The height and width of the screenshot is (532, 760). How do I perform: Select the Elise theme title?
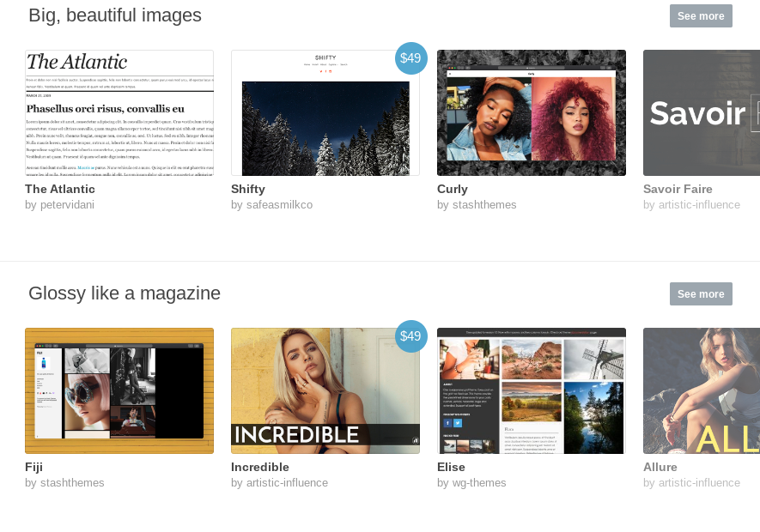(x=451, y=467)
